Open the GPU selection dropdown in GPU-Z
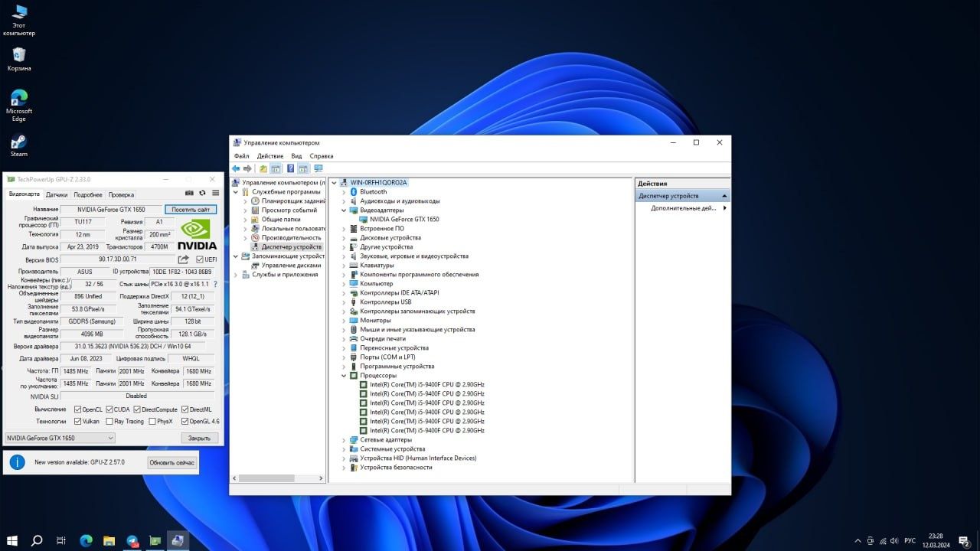The width and height of the screenshot is (980, 551). (x=60, y=438)
